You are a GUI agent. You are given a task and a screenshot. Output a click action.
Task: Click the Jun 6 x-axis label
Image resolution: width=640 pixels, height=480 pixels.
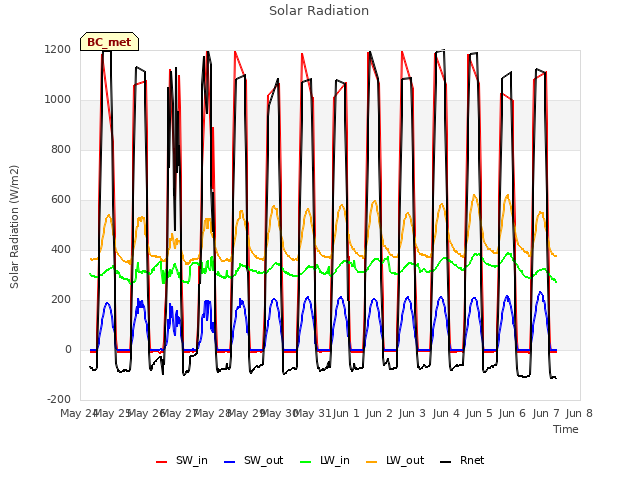pyautogui.click(x=512, y=413)
